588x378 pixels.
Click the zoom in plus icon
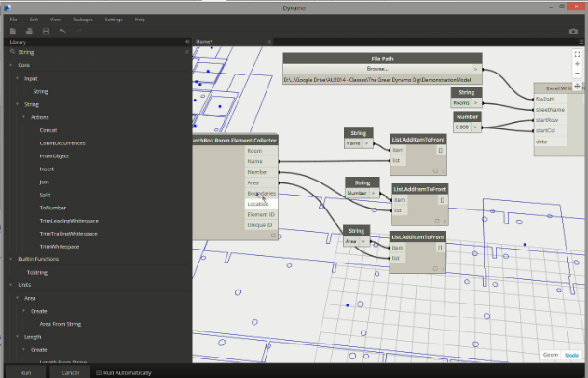tap(578, 64)
